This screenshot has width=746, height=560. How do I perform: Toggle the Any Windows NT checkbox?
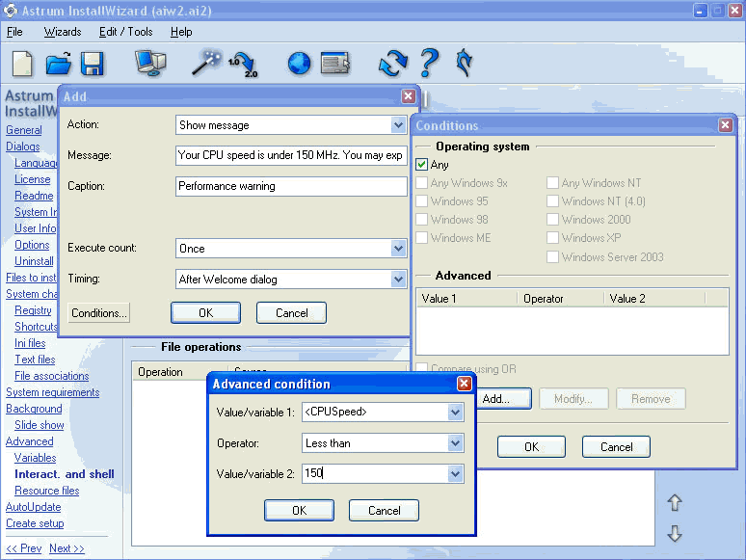tap(552, 183)
